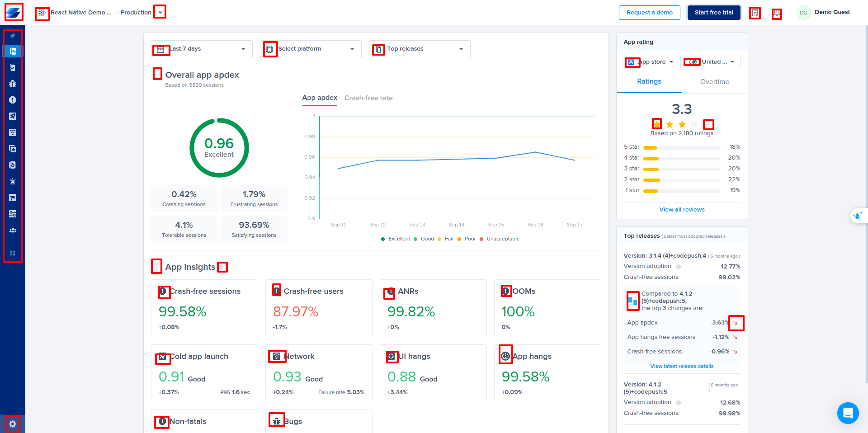Switch to the Crash-free rate tab
The height and width of the screenshot is (433, 868).
coord(368,98)
